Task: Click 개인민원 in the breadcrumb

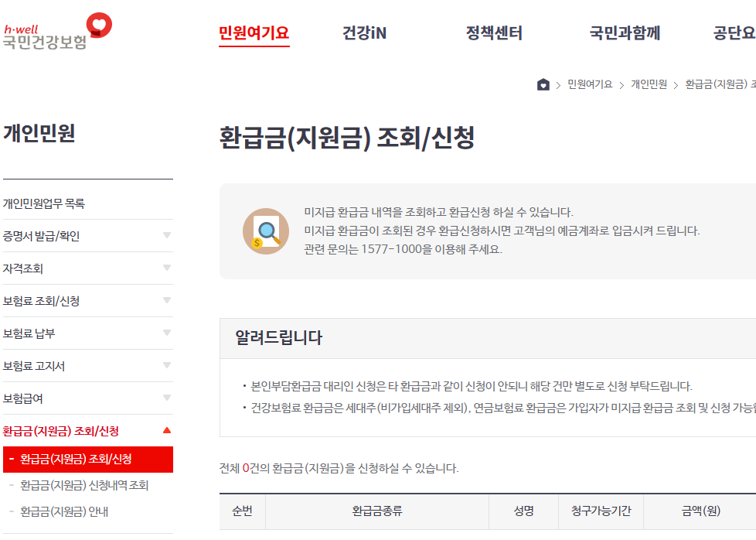Action: point(649,84)
